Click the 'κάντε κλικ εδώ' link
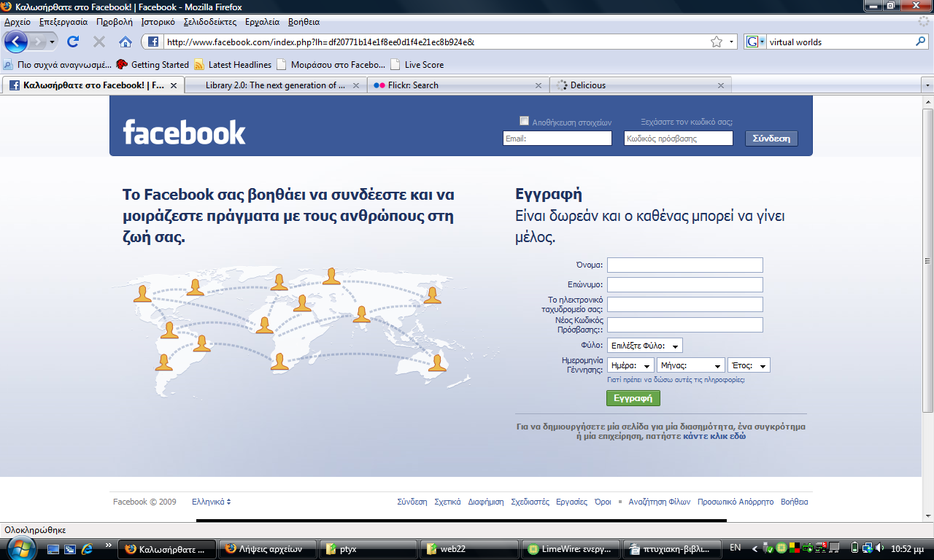Image resolution: width=934 pixels, height=560 pixels. (x=714, y=436)
